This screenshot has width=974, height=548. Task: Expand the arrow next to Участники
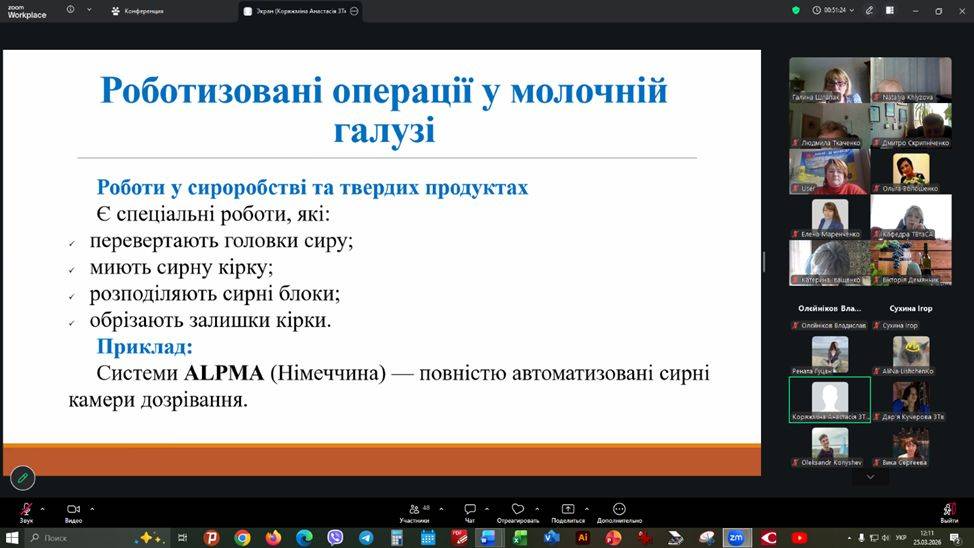[x=441, y=508]
